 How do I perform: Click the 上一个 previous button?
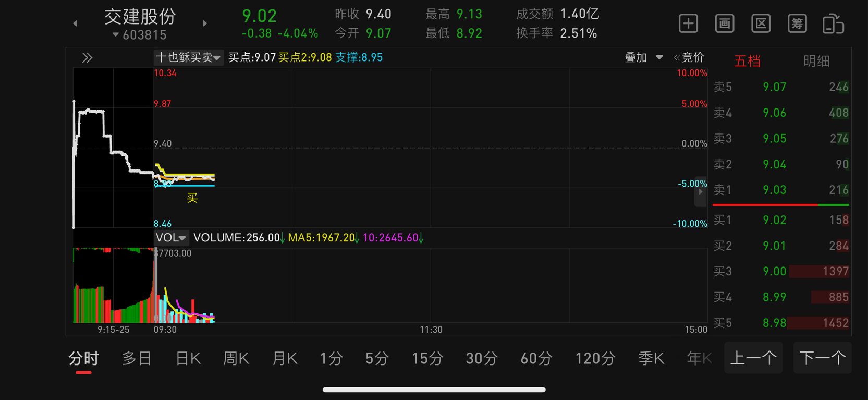[x=753, y=358]
